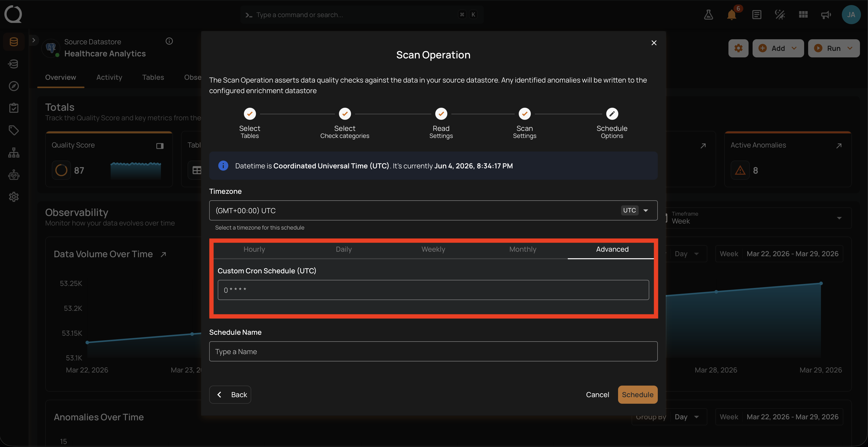This screenshot has height=447, width=868.
Task: Click the Qualytics logo icon
Action: (13, 14)
